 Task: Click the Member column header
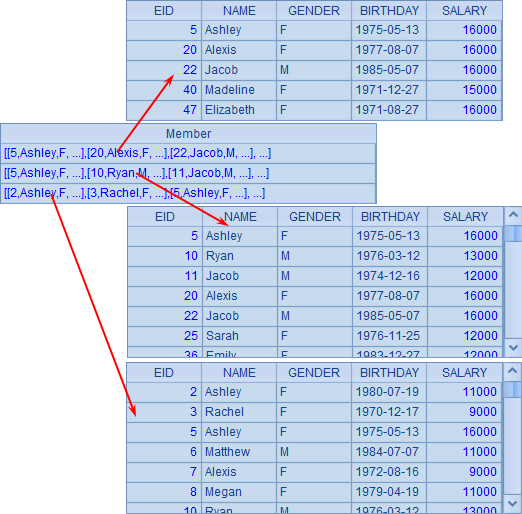coord(188,134)
